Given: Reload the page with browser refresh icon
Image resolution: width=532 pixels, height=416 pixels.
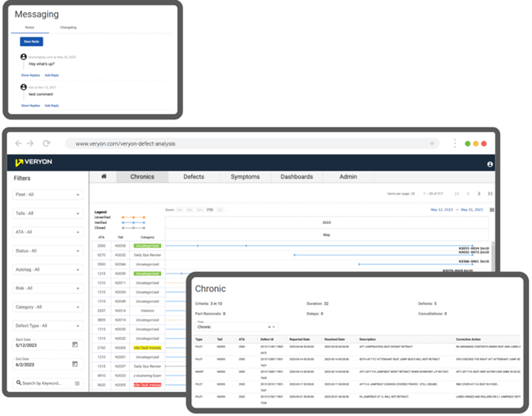Looking at the screenshot, I should coord(46,143).
